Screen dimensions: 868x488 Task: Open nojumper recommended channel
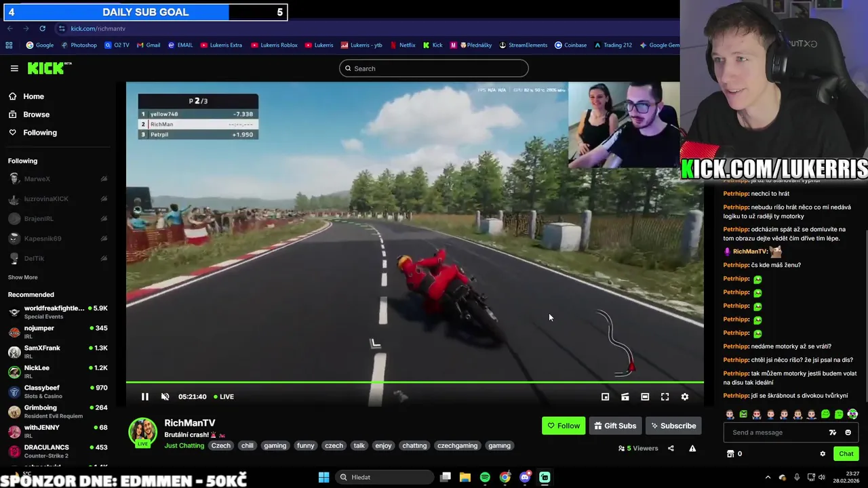click(58, 331)
